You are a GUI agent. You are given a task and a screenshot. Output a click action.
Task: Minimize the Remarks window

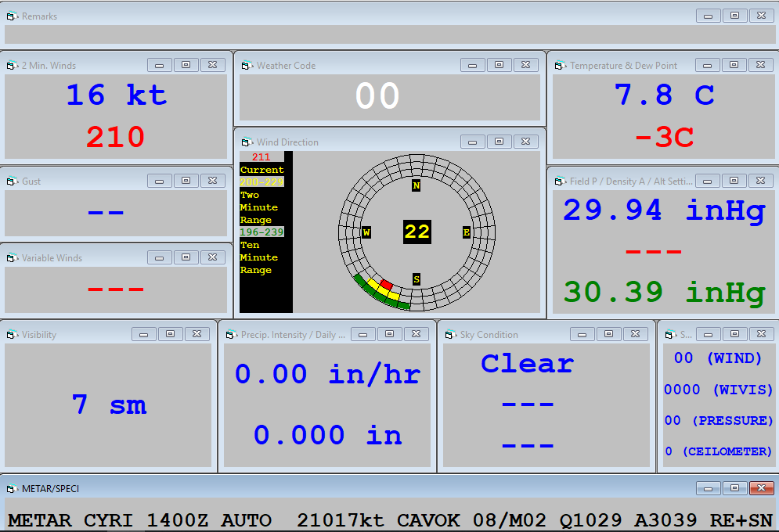709,16
